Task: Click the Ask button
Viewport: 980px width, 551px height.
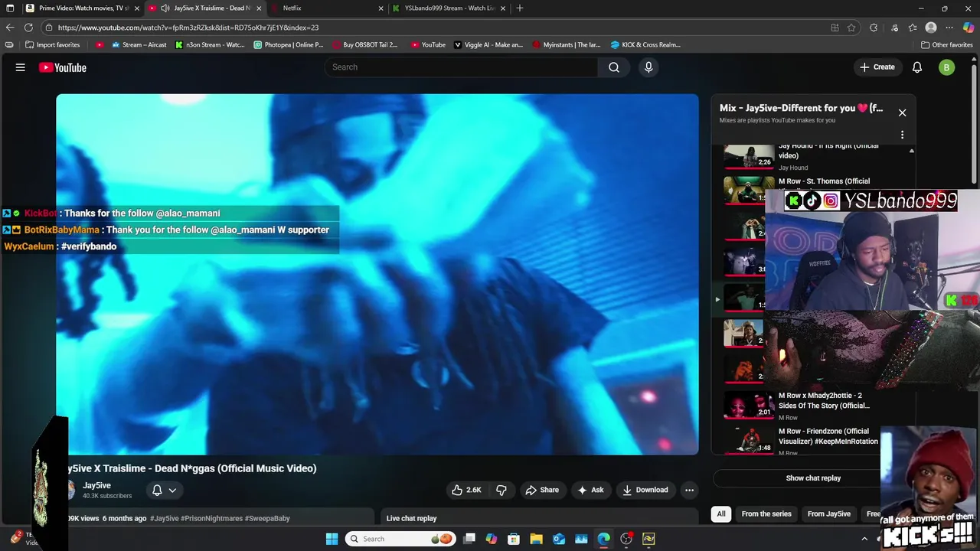Action: (590, 490)
